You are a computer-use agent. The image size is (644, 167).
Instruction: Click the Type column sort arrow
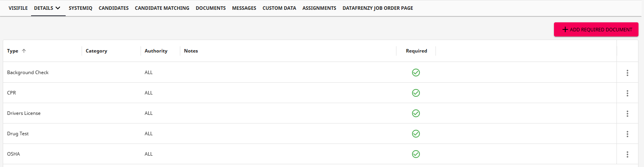point(24,51)
